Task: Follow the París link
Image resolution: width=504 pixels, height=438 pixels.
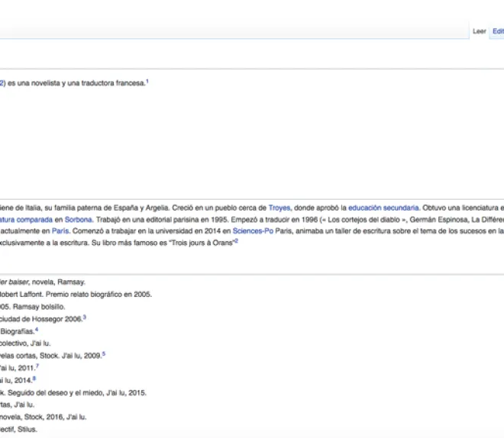Action: tap(60, 231)
